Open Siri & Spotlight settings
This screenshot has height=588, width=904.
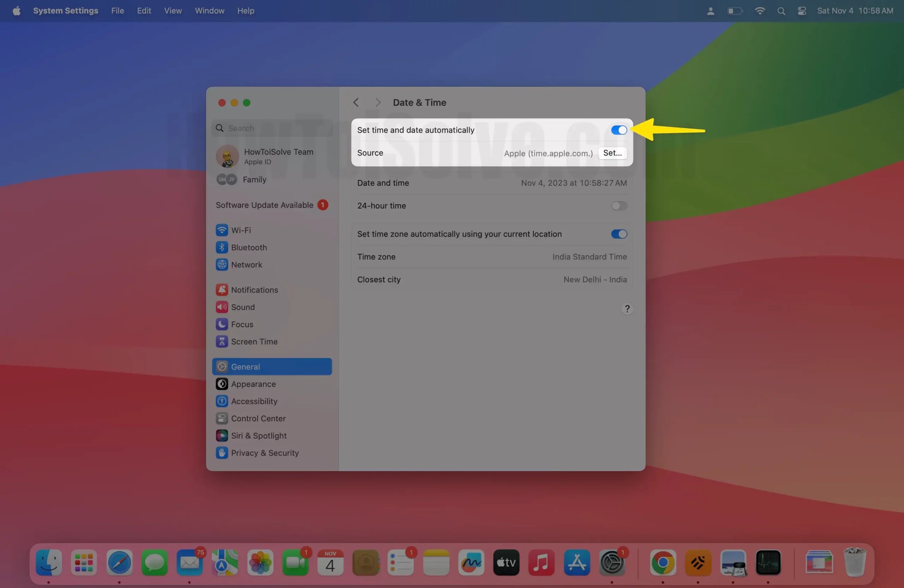point(260,435)
